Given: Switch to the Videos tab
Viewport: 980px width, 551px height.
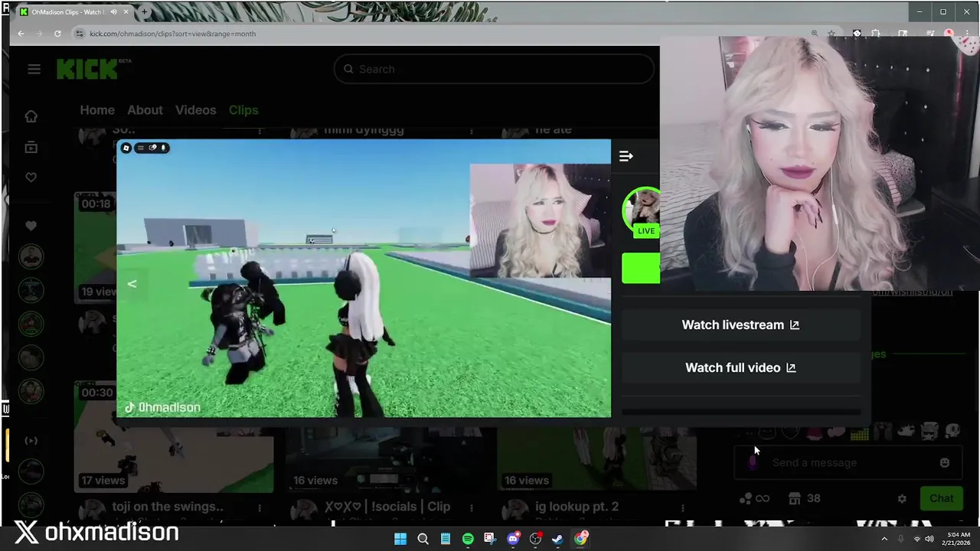Looking at the screenshot, I should [195, 110].
